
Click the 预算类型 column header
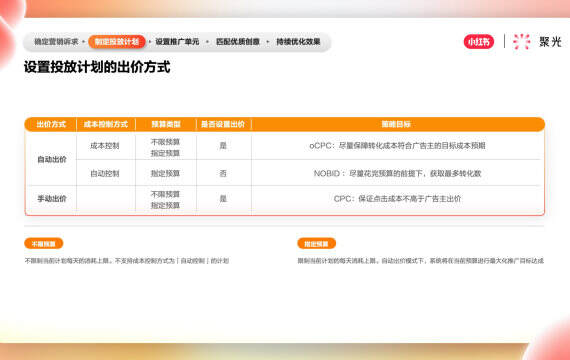pos(166,124)
